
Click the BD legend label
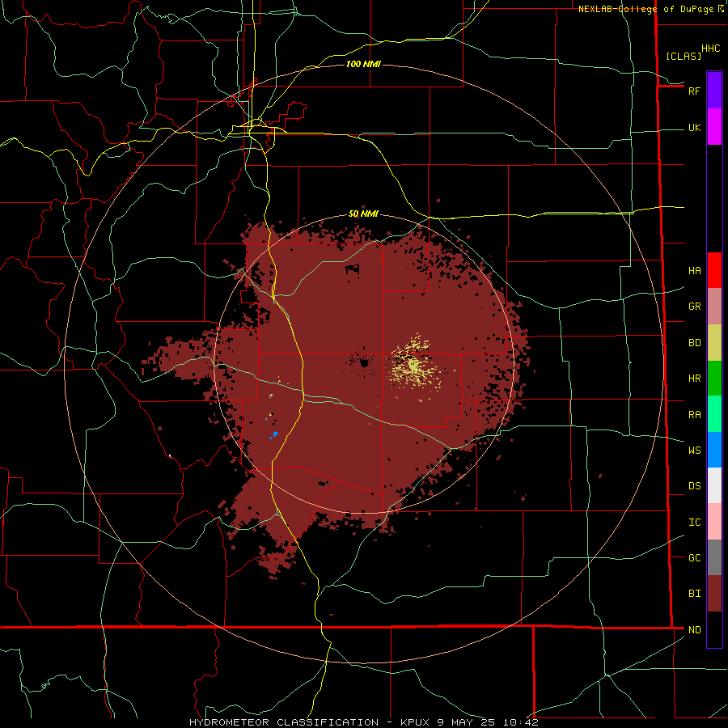coord(694,343)
